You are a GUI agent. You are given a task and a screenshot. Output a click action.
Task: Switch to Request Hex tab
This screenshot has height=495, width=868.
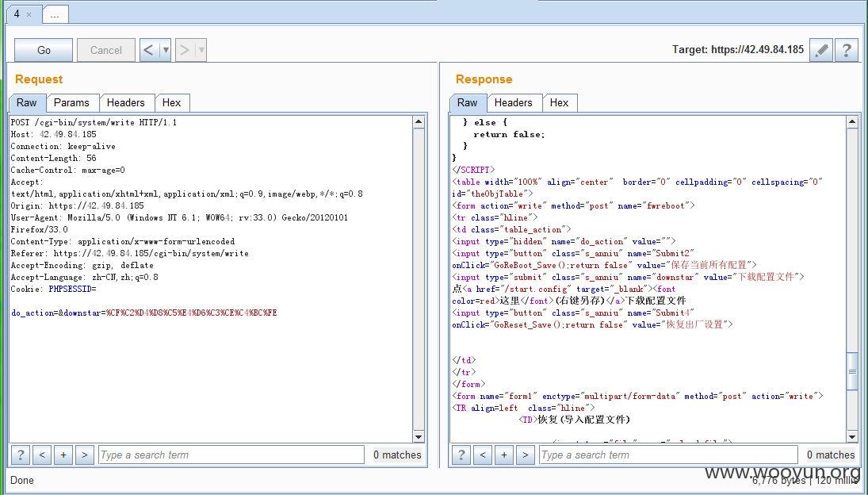point(171,102)
